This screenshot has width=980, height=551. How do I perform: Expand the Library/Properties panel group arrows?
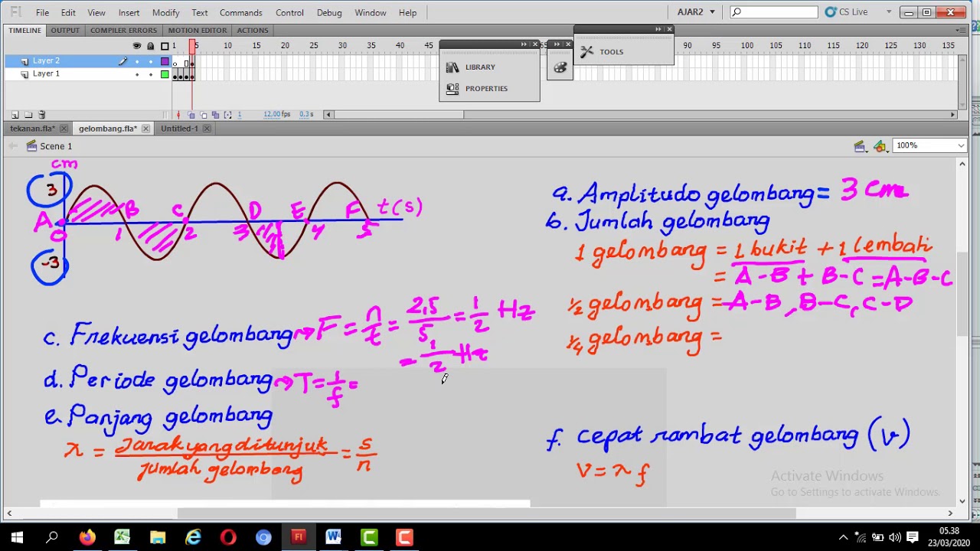coord(524,44)
